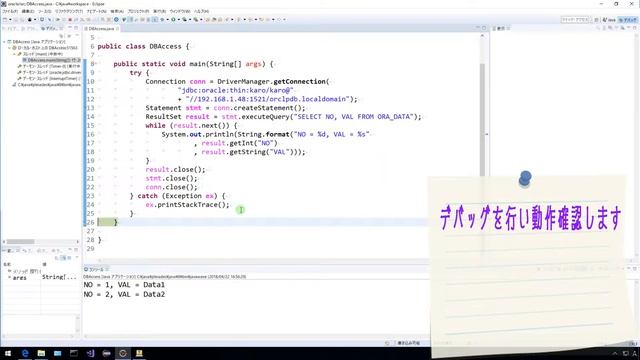This screenshot has height=360, width=640.
Task: Close the DBAccess.java editor tab
Action: [x=118, y=29]
